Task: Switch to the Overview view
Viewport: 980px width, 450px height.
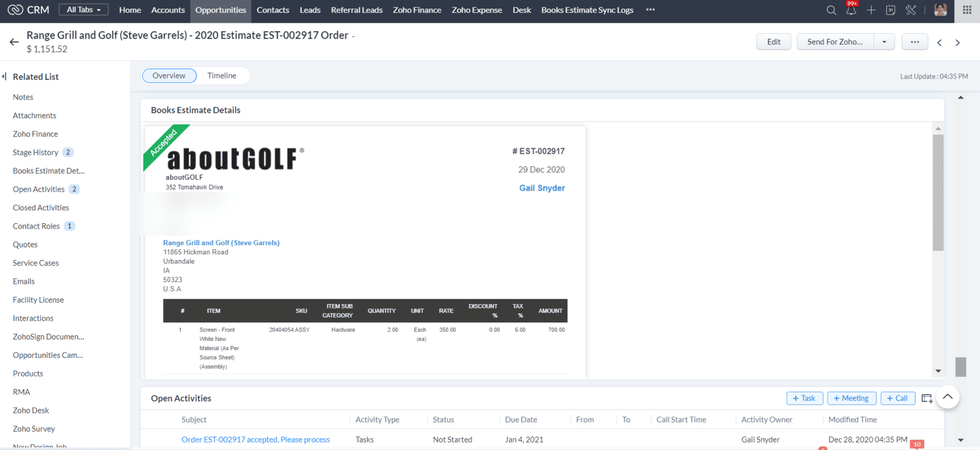Action: coord(169,75)
